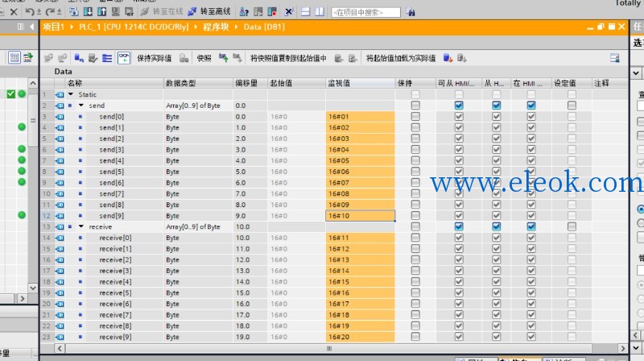Click 项目1 in the breadcrumb
Viewport: 644px width, 361px height.
54,27
